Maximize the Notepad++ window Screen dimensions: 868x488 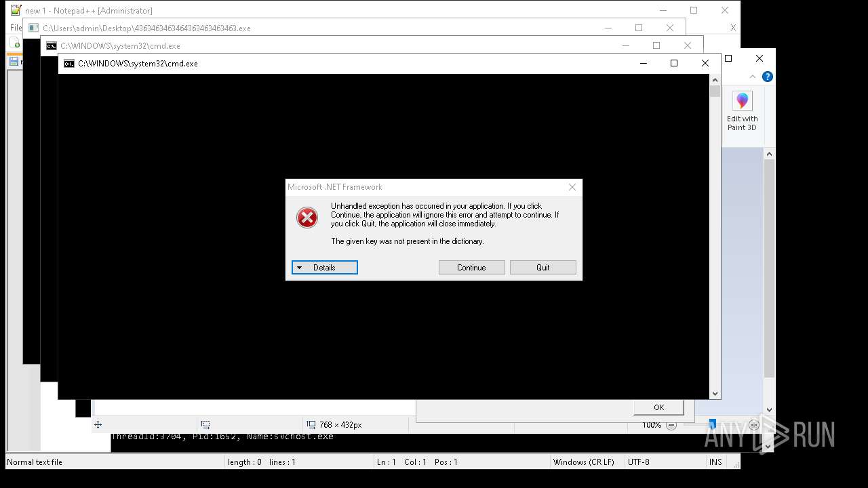(x=694, y=10)
